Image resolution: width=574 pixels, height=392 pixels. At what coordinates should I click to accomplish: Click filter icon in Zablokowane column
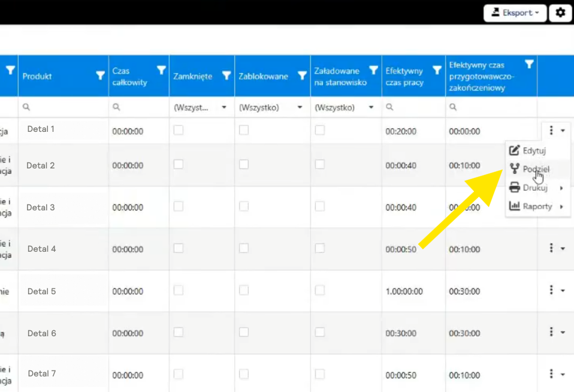302,76
